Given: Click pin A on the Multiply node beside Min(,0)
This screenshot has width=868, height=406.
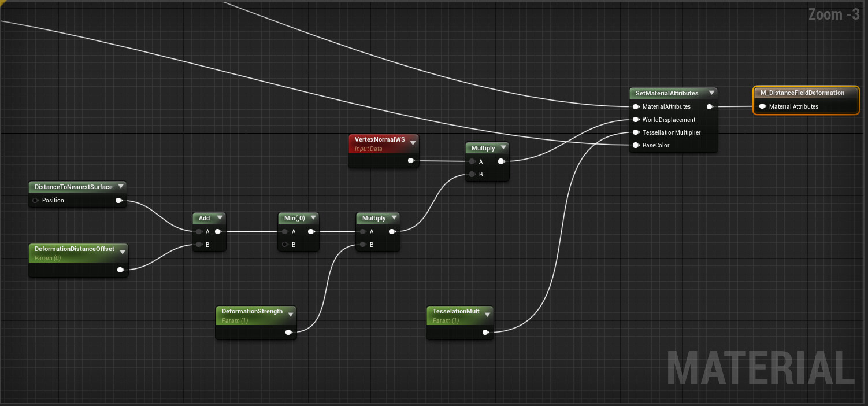Looking at the screenshot, I should (363, 231).
